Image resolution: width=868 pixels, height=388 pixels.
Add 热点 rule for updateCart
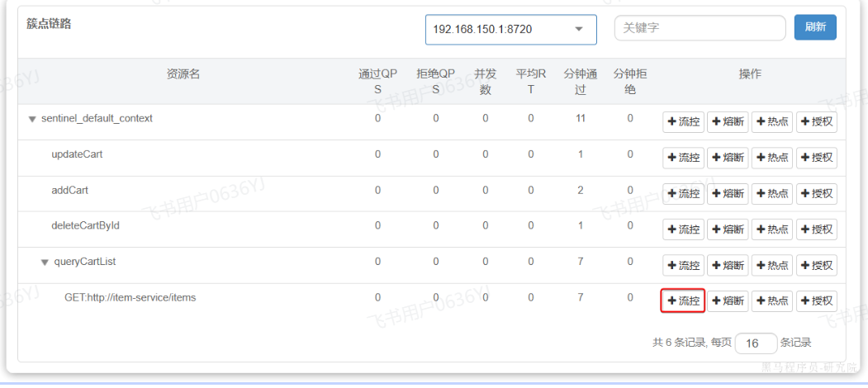tap(771, 158)
